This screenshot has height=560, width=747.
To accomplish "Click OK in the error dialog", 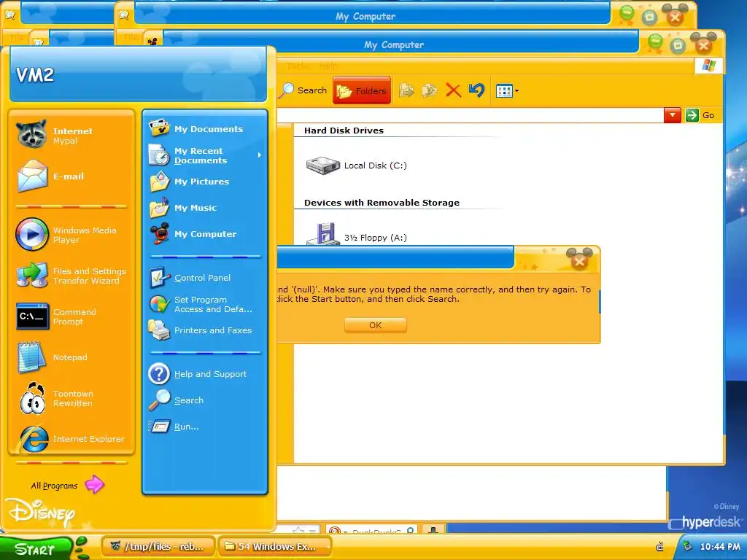I will point(376,325).
